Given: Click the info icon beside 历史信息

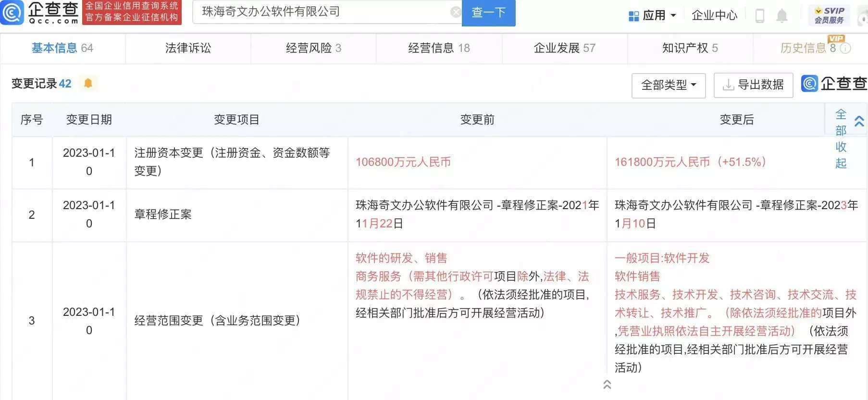Looking at the screenshot, I should 845,48.
